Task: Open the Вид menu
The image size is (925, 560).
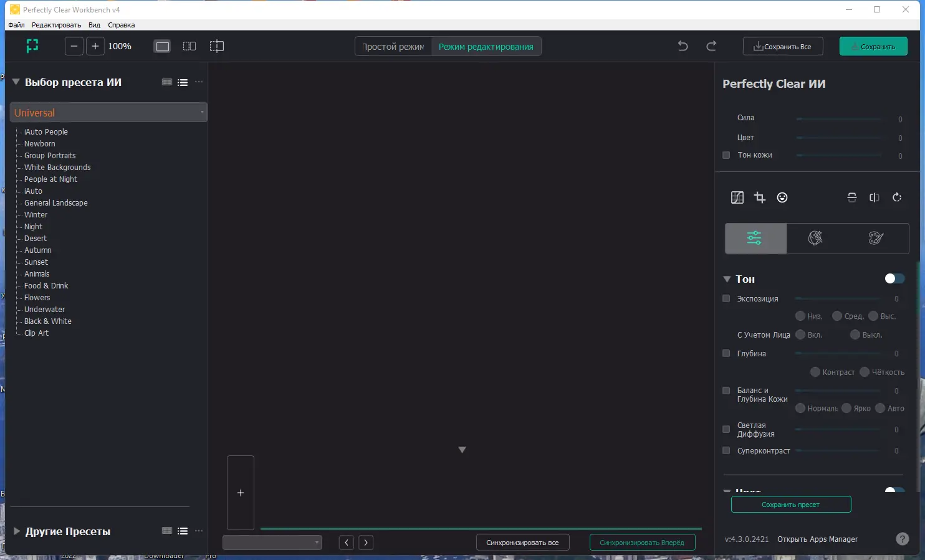Action: [x=94, y=25]
